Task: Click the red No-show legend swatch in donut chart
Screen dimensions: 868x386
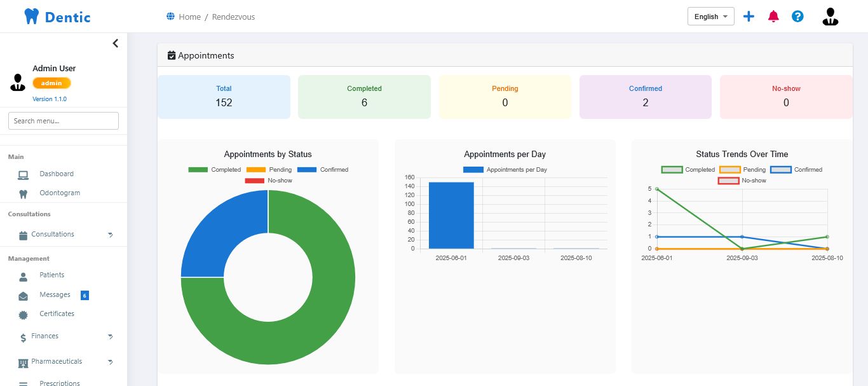Action: tap(254, 181)
